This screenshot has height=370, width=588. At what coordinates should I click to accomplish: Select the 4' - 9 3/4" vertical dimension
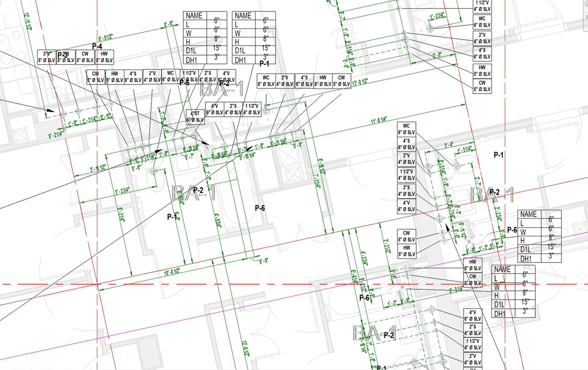pos(218,221)
